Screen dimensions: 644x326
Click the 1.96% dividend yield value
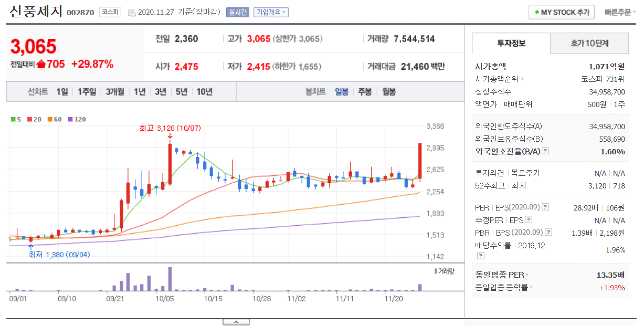click(615, 250)
